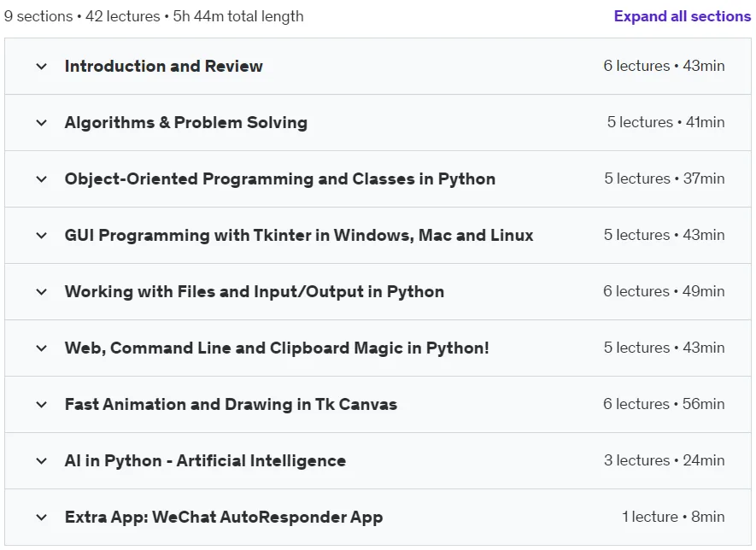Open chevron next to Working with Files

42,292
